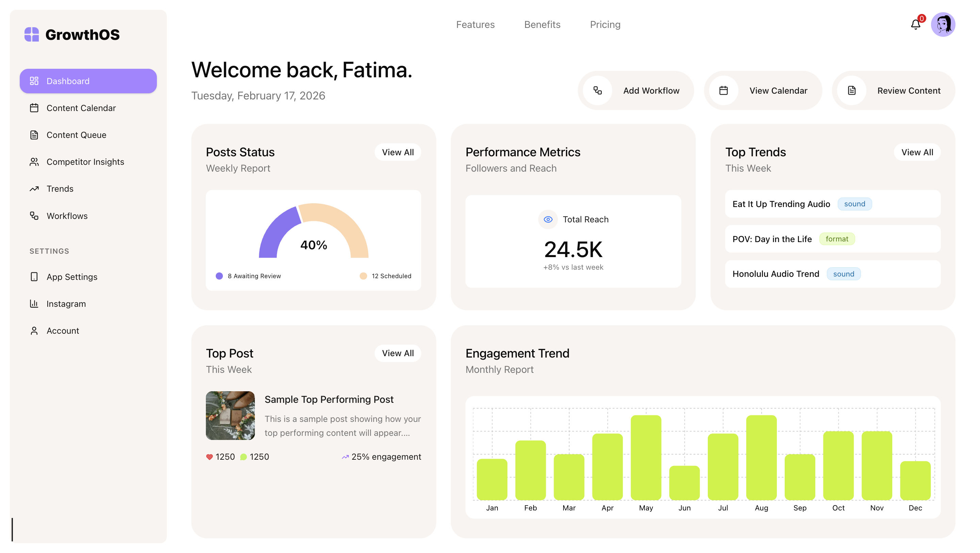Click the GrowthOS logo icon

(x=32, y=34)
